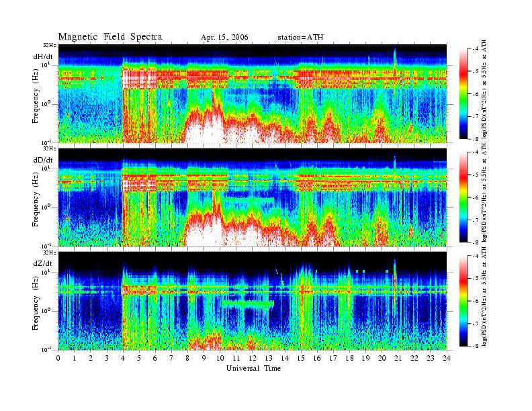Click the hour "15" tick label on the Universal Time axis
The height and width of the screenshot is (411, 532).
tap(301, 358)
